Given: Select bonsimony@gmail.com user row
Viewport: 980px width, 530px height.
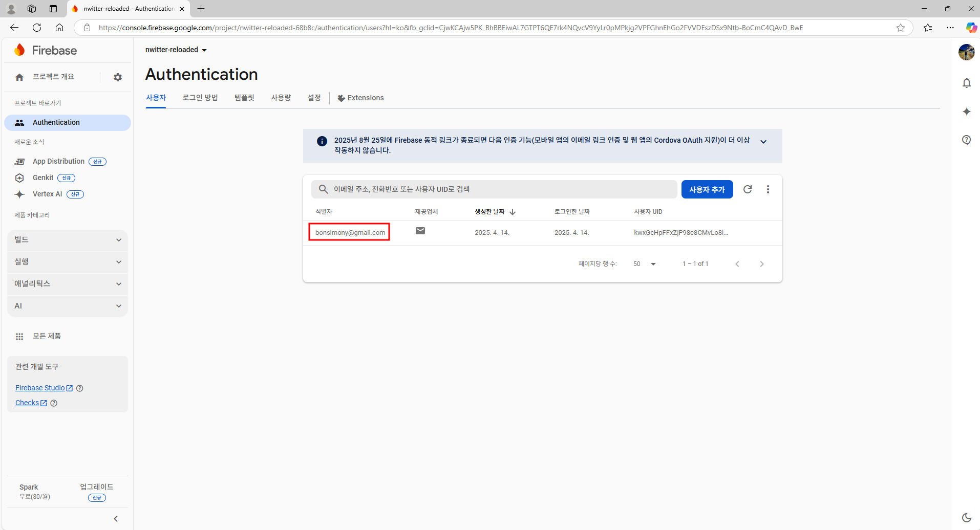Looking at the screenshot, I should [x=543, y=233].
